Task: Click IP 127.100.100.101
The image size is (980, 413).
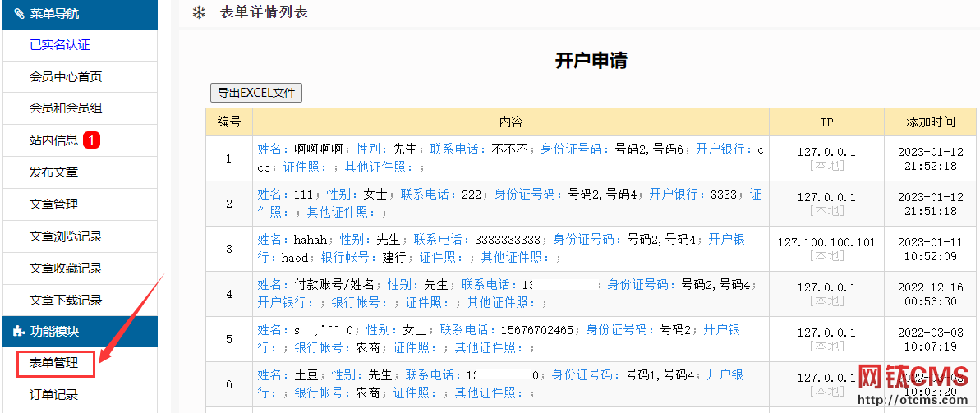Action: point(827,242)
